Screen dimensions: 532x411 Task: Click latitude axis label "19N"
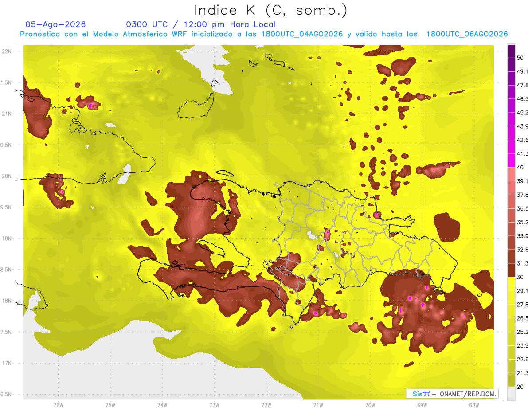coord(6,239)
